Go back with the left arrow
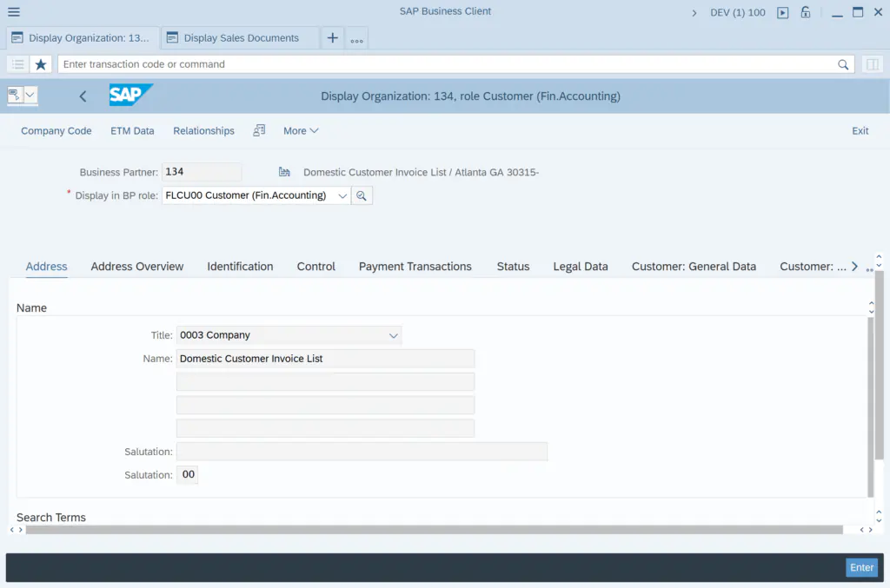This screenshot has width=890, height=588. pyautogui.click(x=83, y=96)
